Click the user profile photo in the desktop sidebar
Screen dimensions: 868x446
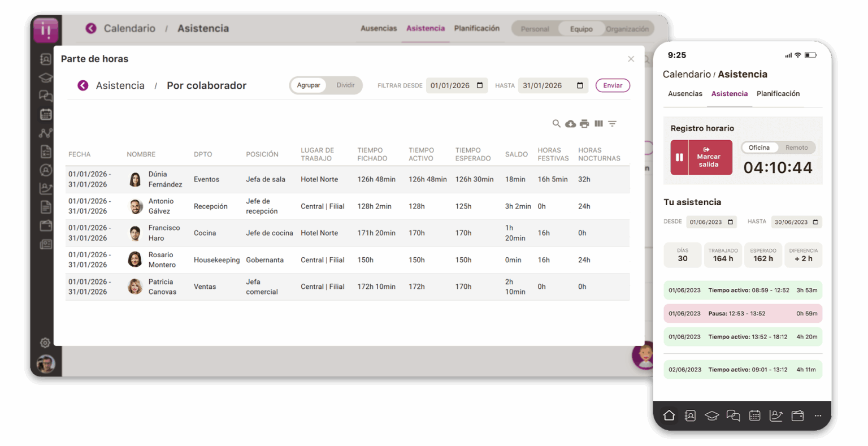46,364
